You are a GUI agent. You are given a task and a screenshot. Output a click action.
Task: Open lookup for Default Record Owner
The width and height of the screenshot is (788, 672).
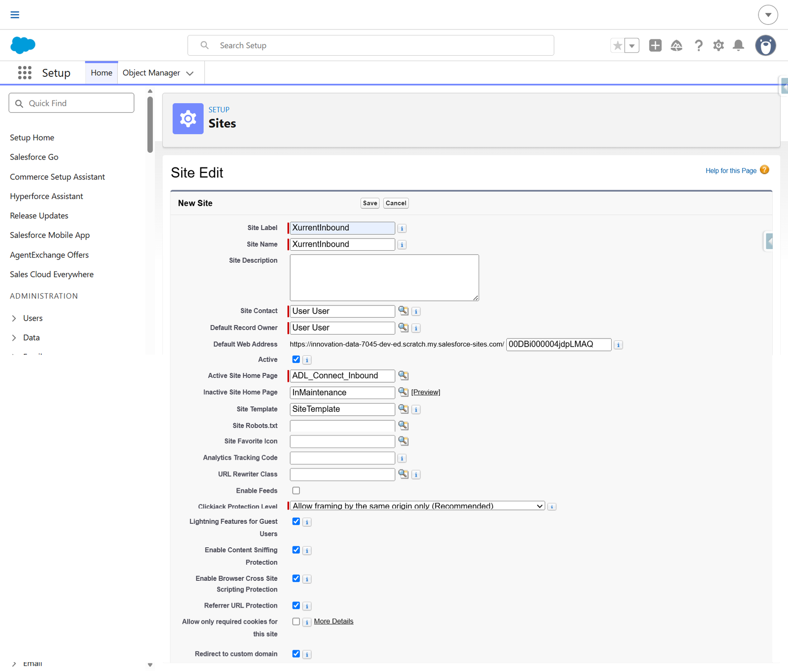(x=403, y=327)
